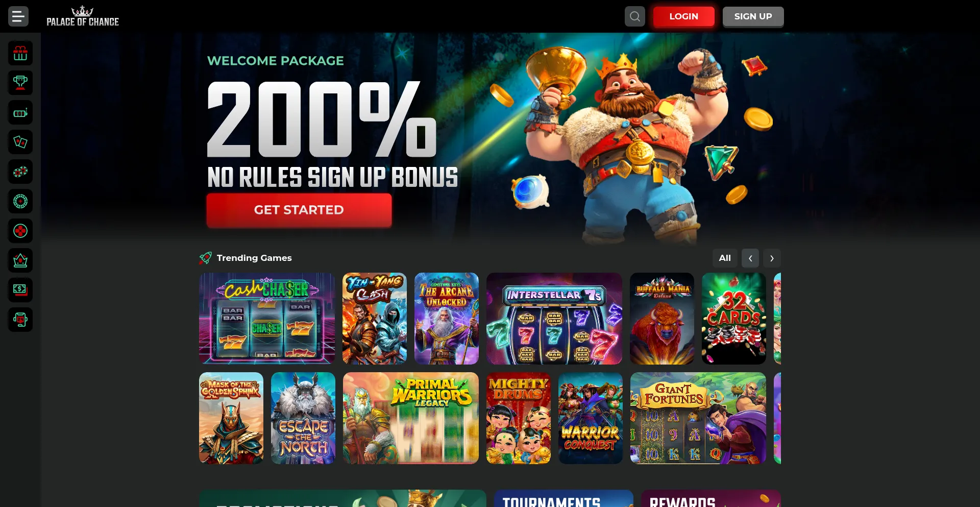Click the red LOGIN button
Image resolution: width=980 pixels, height=507 pixels.
coord(684,16)
